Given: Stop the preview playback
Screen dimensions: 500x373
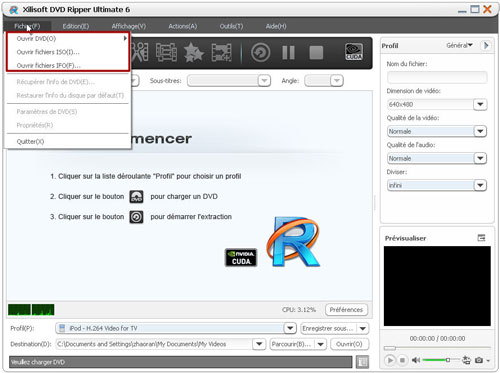Looking at the screenshot, I should pyautogui.click(x=402, y=360).
